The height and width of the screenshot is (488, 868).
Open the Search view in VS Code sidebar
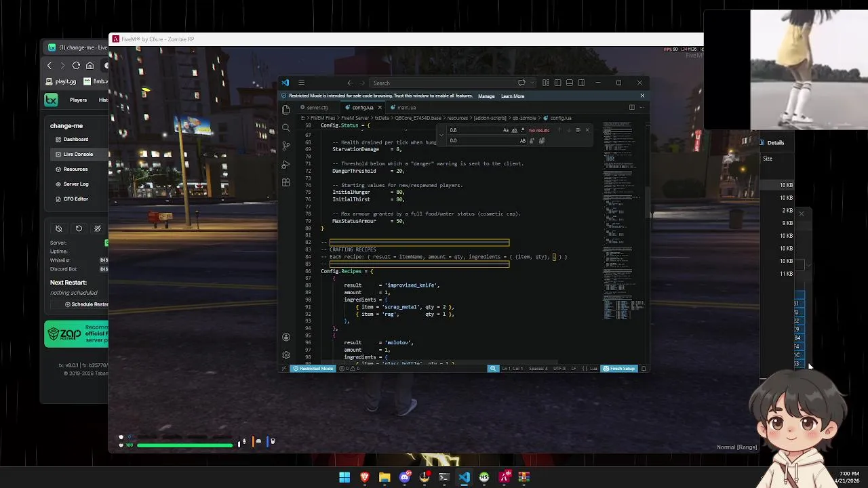pyautogui.click(x=285, y=127)
